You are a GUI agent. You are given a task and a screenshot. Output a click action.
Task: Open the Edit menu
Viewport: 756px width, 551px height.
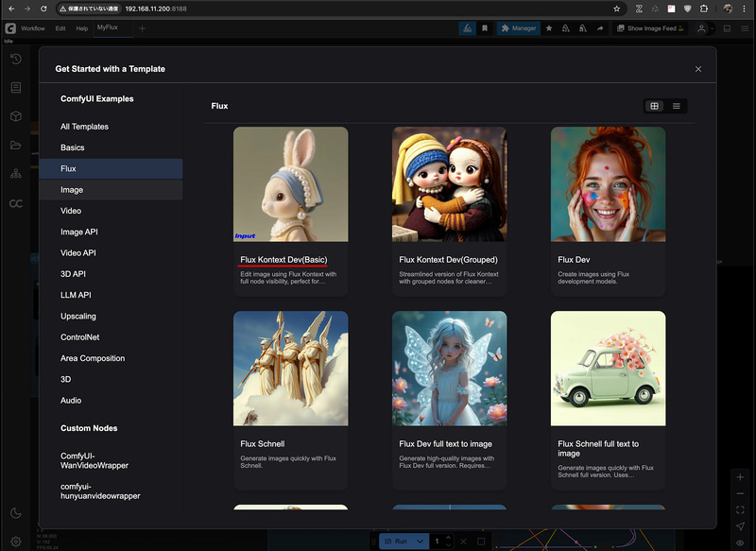(x=60, y=28)
